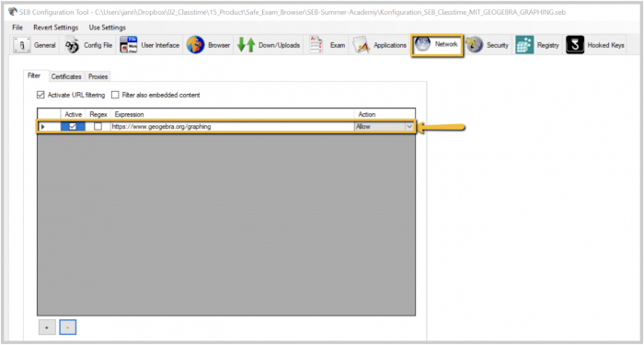Open the Use Settings menu

click(108, 28)
